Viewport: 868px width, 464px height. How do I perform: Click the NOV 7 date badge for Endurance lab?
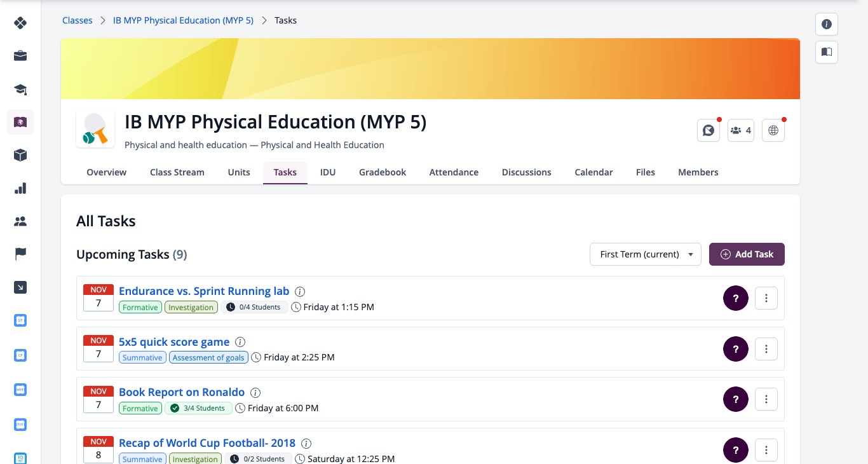point(98,297)
